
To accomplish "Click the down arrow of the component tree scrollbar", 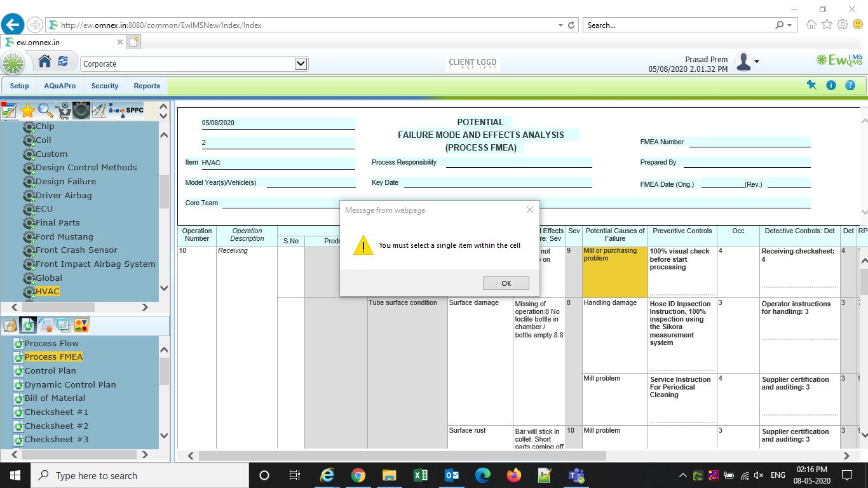I will coord(164,288).
